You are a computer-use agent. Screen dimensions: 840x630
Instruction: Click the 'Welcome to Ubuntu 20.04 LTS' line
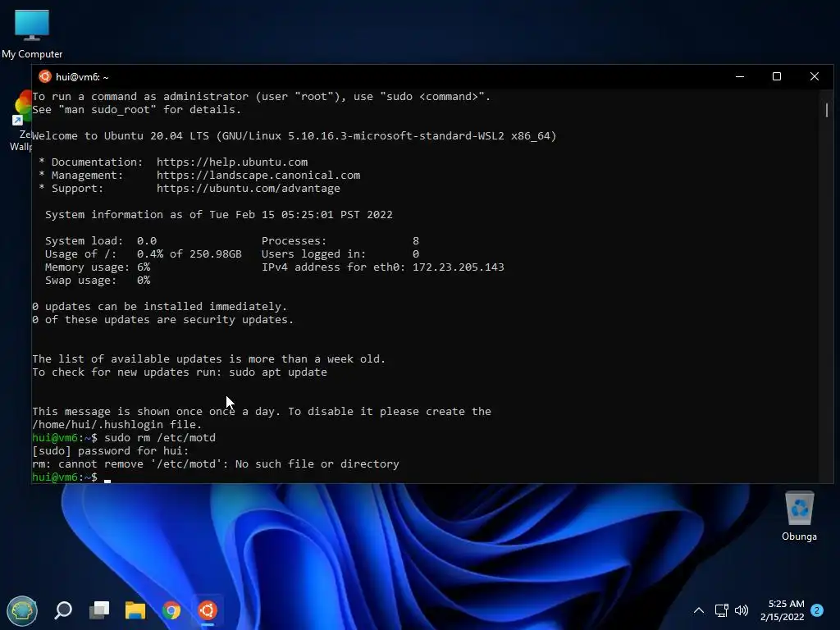294,136
